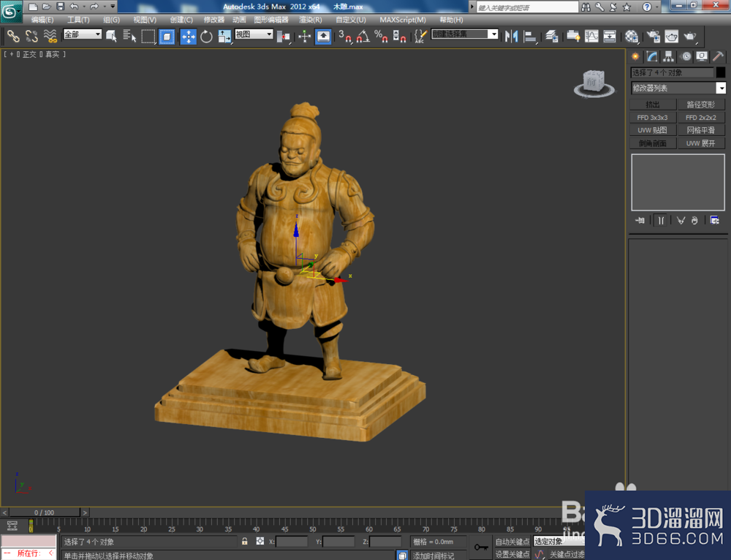Open the 工具(T) menu
Screen dimensions: 731x560
tap(78, 20)
